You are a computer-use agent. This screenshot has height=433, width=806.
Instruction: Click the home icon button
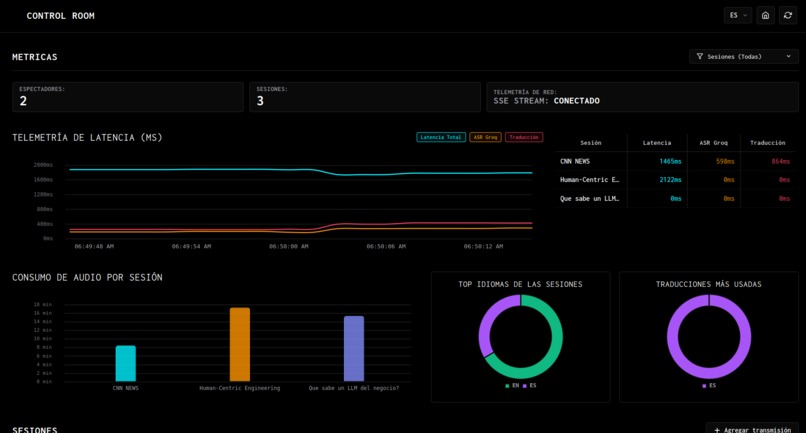point(765,15)
